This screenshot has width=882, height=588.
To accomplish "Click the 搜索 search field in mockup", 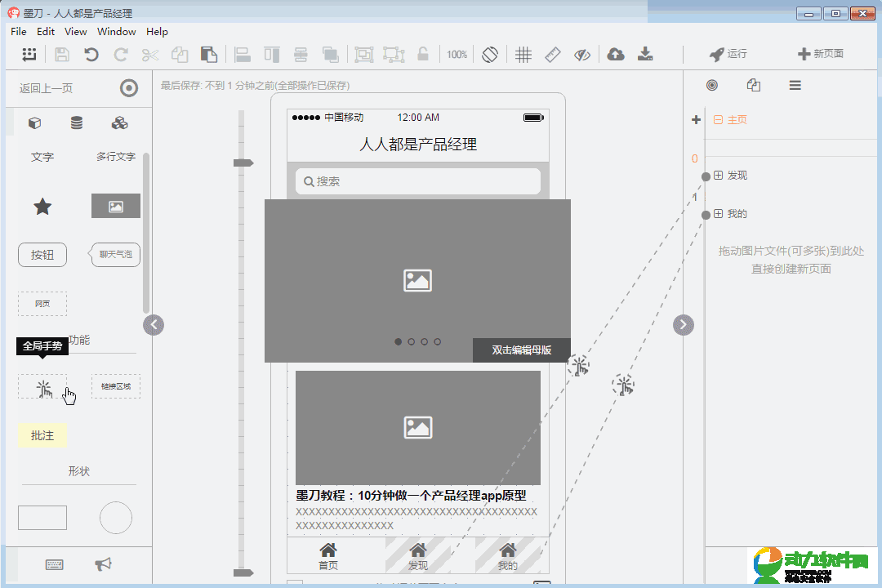I will [418, 181].
